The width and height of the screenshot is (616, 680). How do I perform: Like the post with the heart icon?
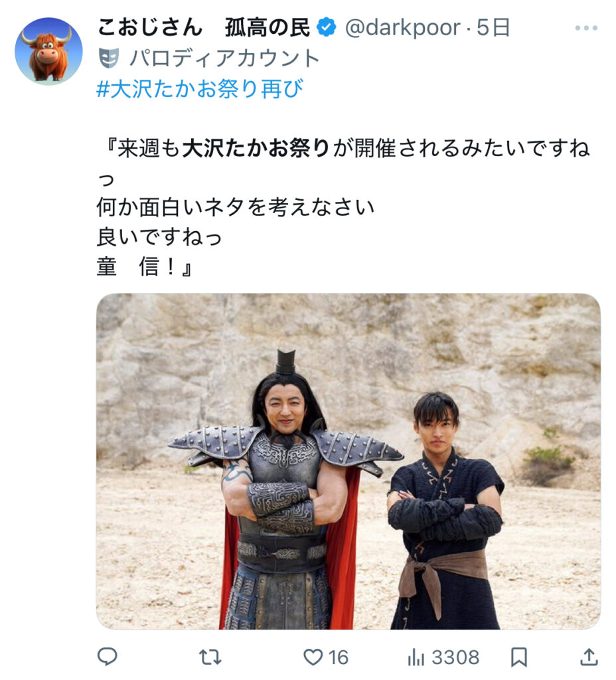pyautogui.click(x=313, y=657)
